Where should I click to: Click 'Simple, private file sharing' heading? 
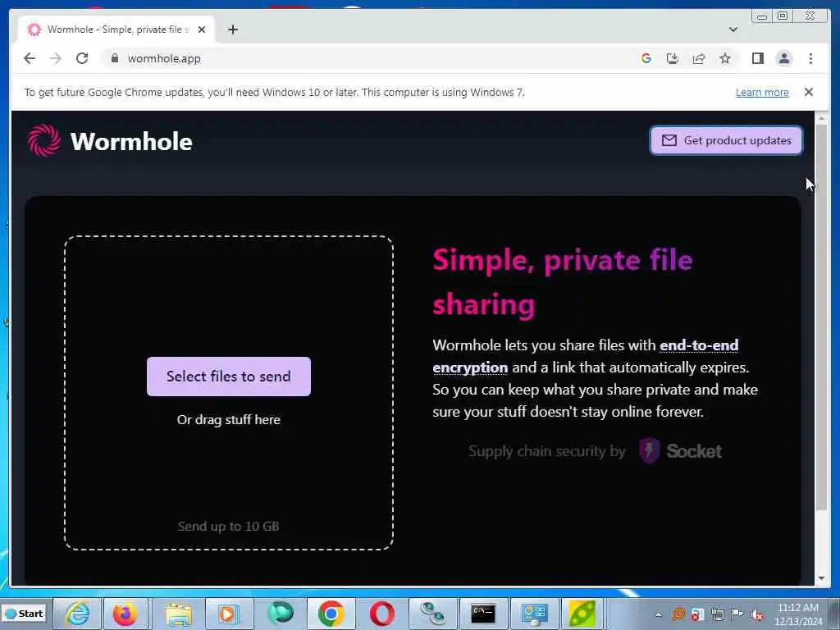(563, 282)
